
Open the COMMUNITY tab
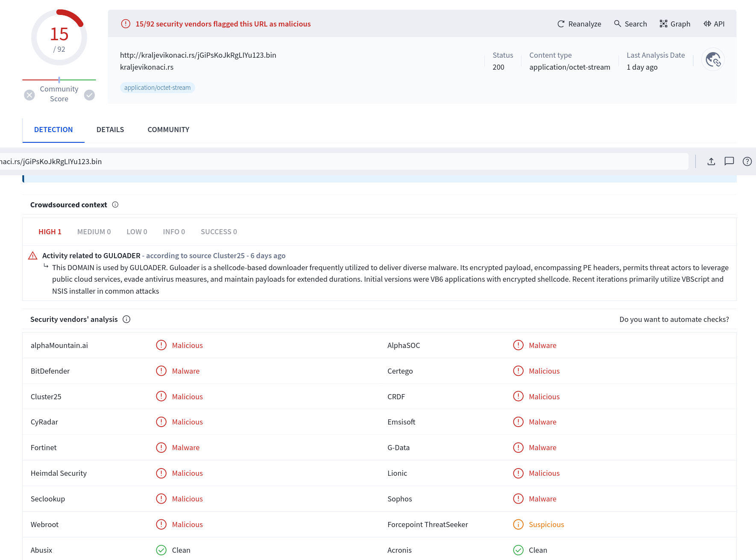pyautogui.click(x=168, y=130)
